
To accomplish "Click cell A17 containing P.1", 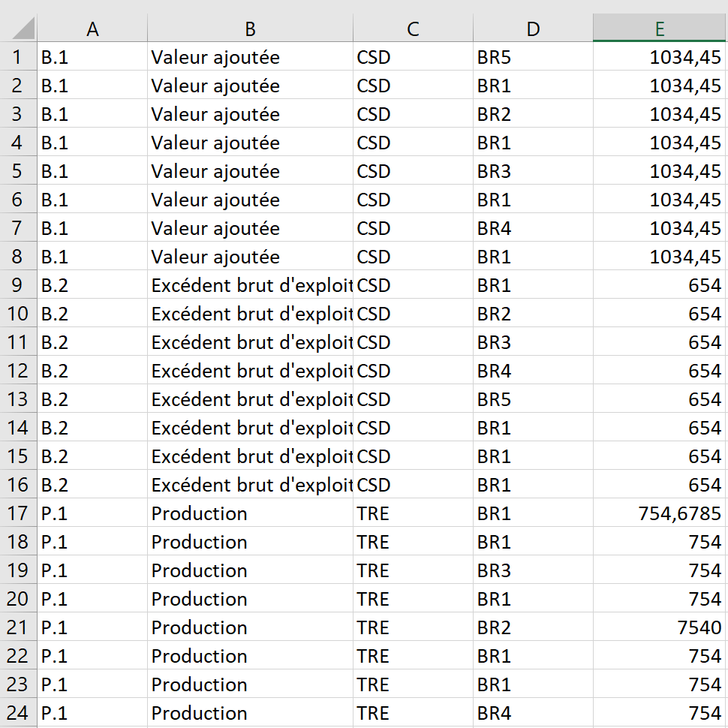I will tap(92, 513).
